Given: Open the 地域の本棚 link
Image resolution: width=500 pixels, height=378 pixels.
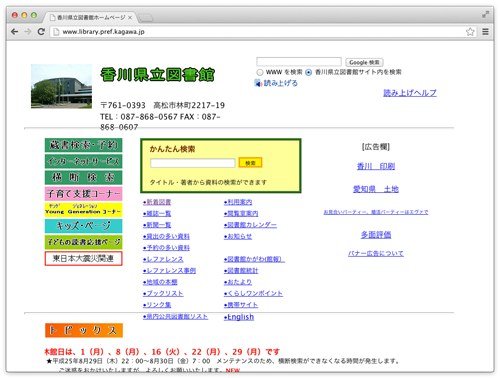Looking at the screenshot, I should pos(160,282).
